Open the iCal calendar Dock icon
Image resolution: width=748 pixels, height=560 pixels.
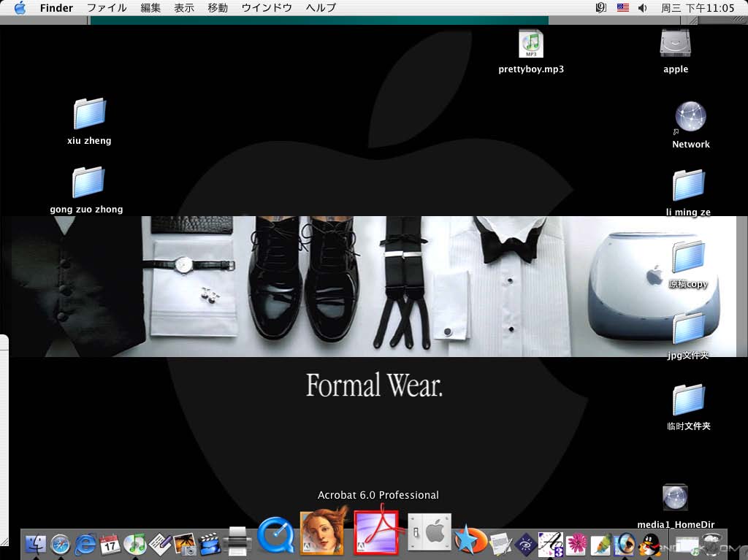click(x=110, y=544)
